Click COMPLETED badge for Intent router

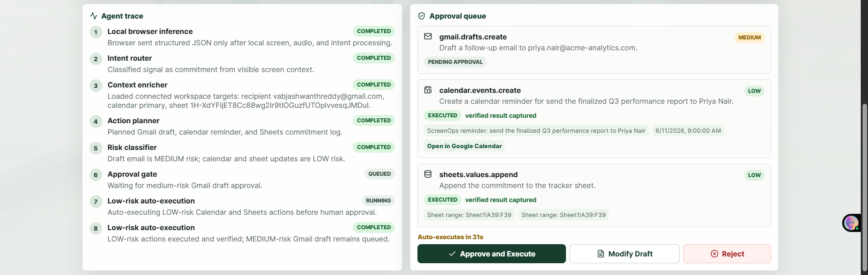pyautogui.click(x=374, y=58)
